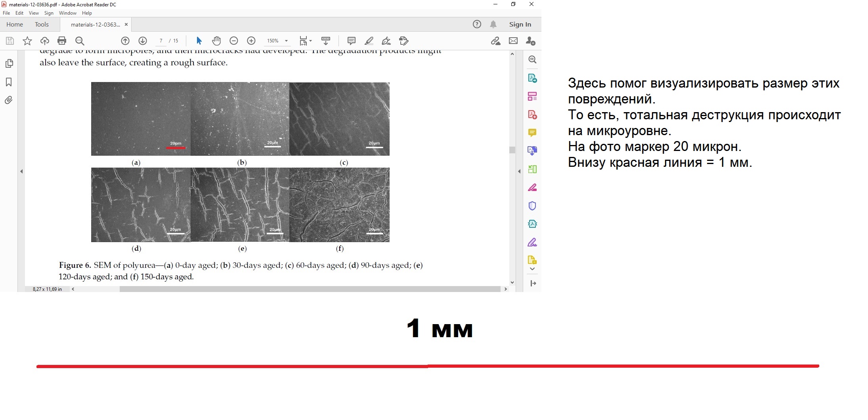The height and width of the screenshot is (420, 868).
Task: Go to next page arrow
Action: (x=143, y=41)
